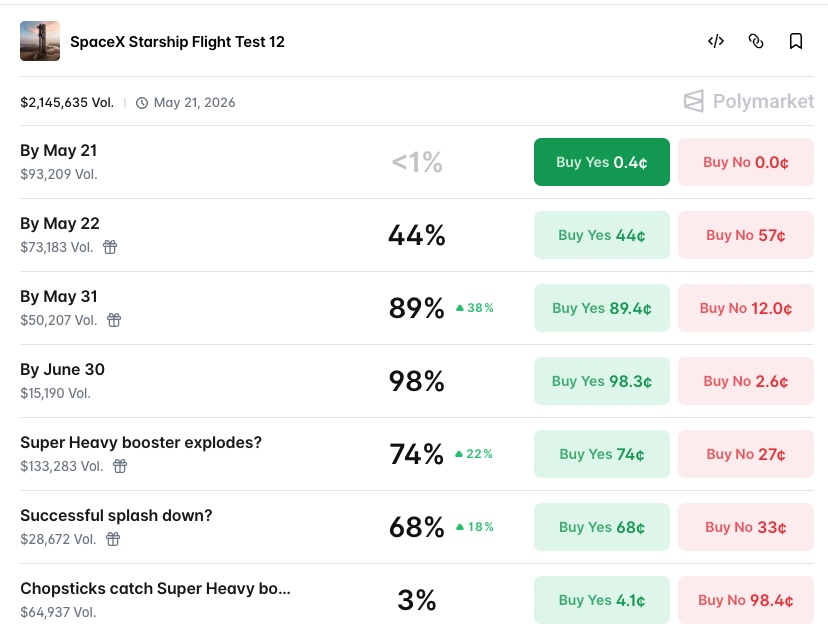Screen dimensions: 828x637
Task: Buy Yes 0.4¢ for By May 21
Action: pos(601,162)
